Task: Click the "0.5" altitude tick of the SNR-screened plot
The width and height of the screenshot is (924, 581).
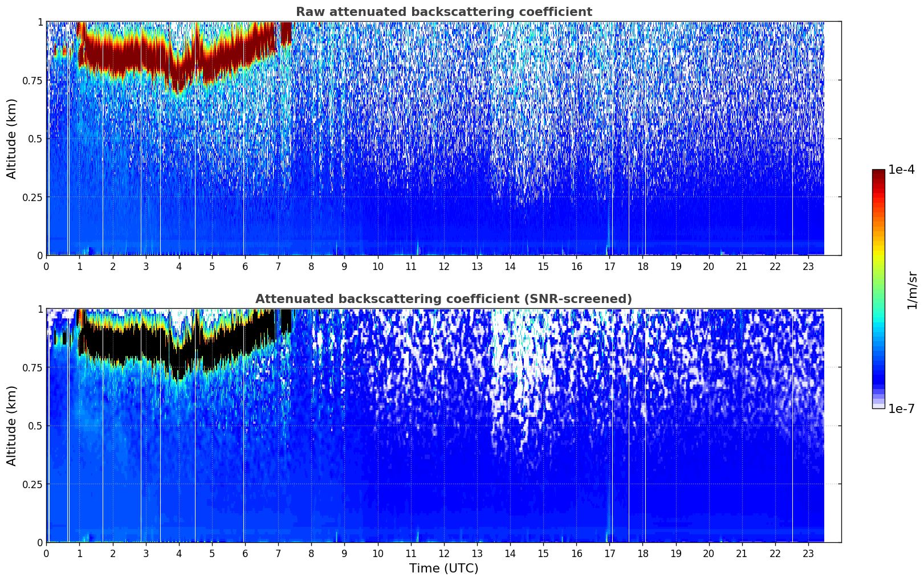Action: [36, 425]
